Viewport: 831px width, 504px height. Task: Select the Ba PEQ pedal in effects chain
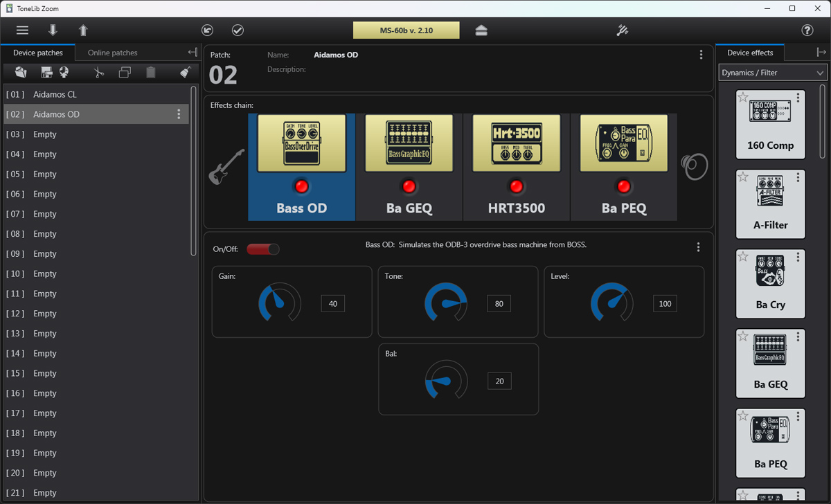624,167
